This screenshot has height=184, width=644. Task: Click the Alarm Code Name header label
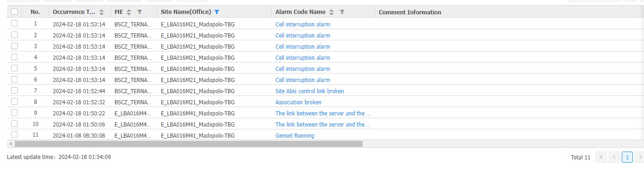300,12
